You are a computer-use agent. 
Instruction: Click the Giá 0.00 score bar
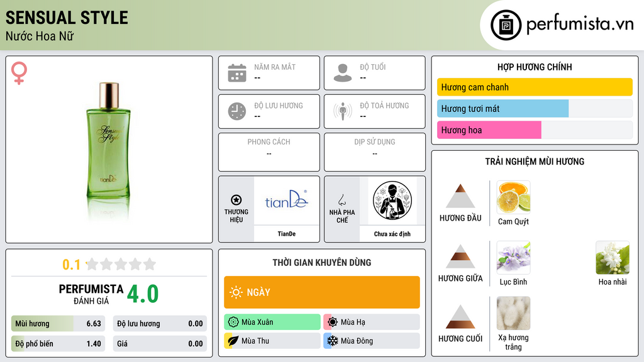click(160, 344)
